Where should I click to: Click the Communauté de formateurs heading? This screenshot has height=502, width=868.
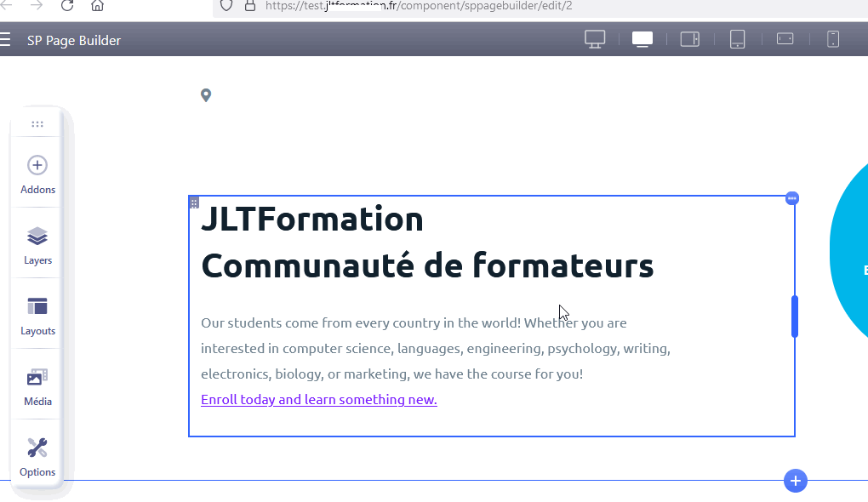tap(427, 265)
